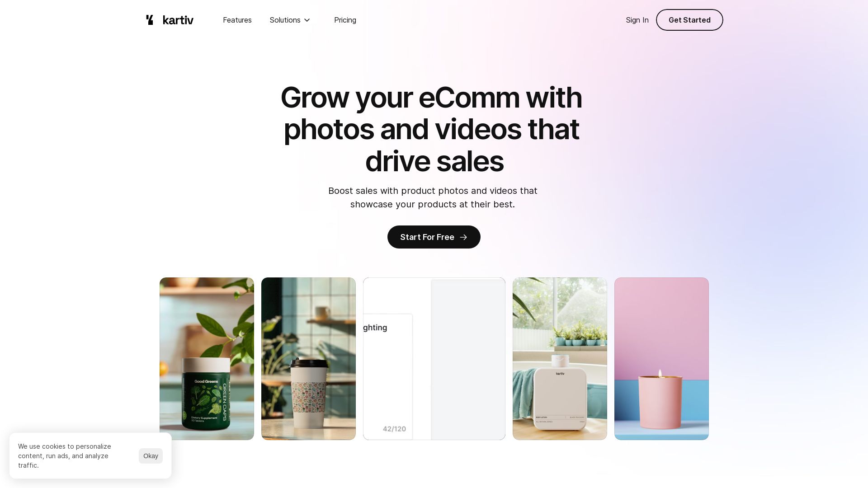Click the Start For Free button
868x488 pixels.
434,237
